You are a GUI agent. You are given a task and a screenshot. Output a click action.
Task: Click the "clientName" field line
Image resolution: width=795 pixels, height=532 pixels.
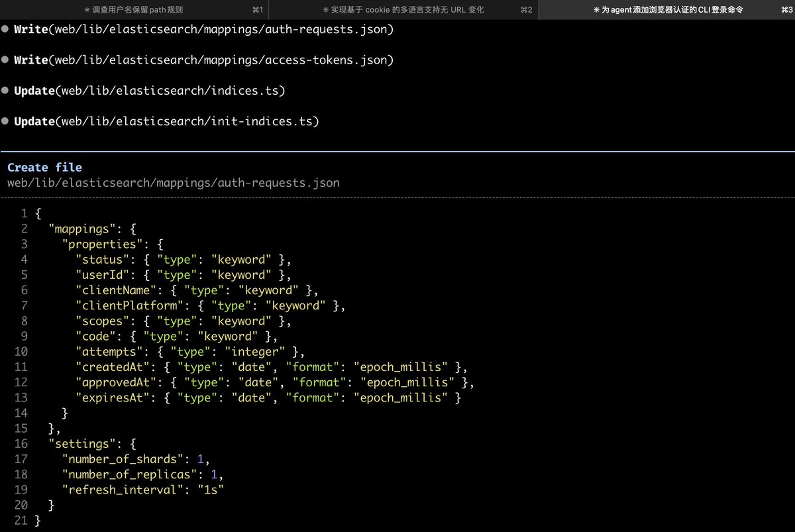197,290
